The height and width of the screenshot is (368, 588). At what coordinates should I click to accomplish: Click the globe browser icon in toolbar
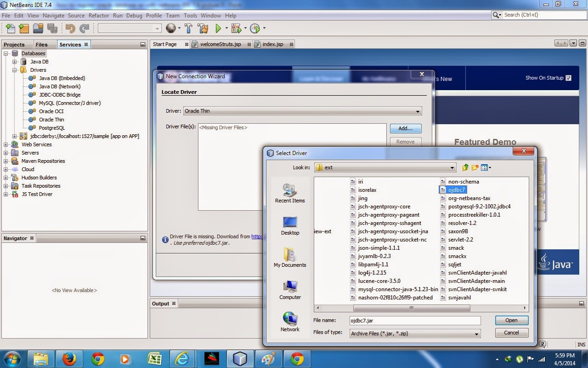point(171,29)
